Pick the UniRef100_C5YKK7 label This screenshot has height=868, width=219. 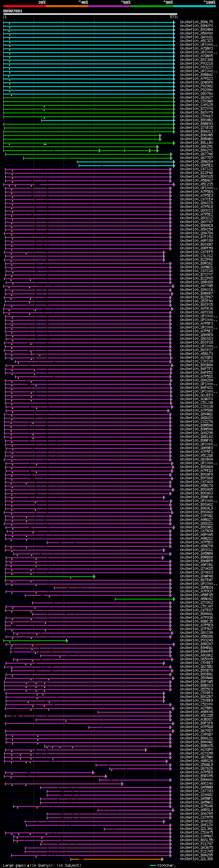click(x=196, y=117)
